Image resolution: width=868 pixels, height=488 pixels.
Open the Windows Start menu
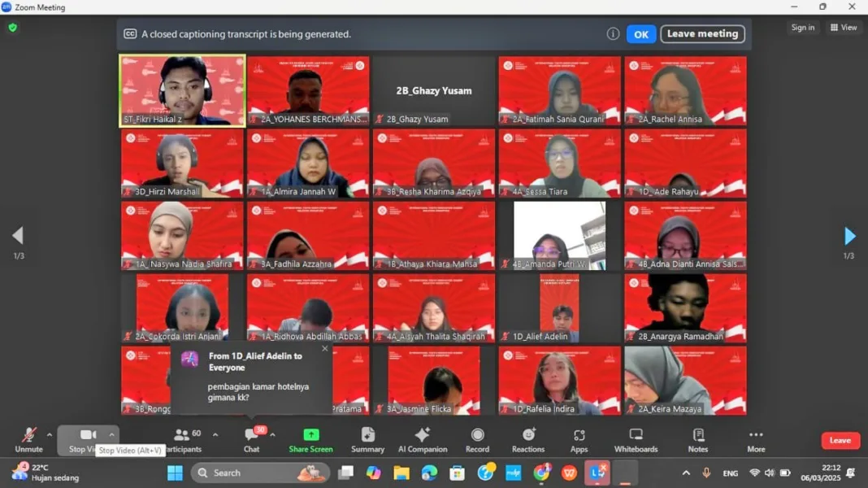pyautogui.click(x=175, y=473)
